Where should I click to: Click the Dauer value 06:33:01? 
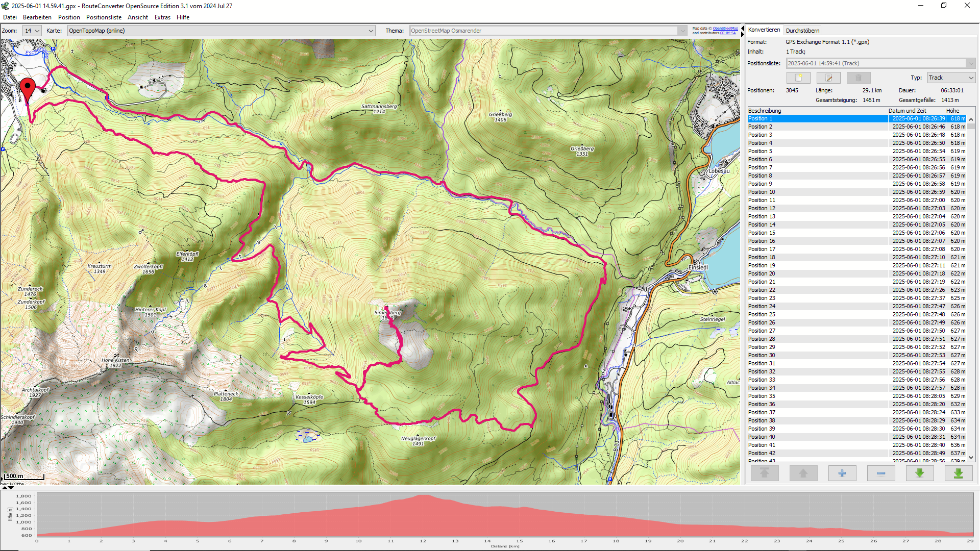click(952, 90)
